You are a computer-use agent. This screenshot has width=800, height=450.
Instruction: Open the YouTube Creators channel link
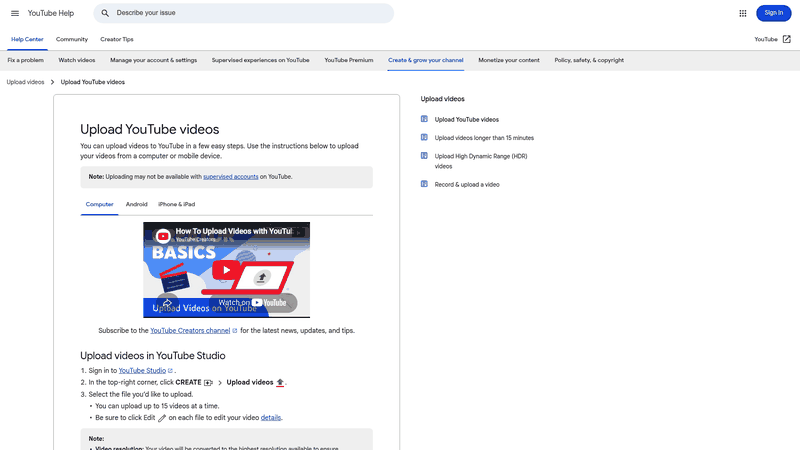(x=190, y=331)
